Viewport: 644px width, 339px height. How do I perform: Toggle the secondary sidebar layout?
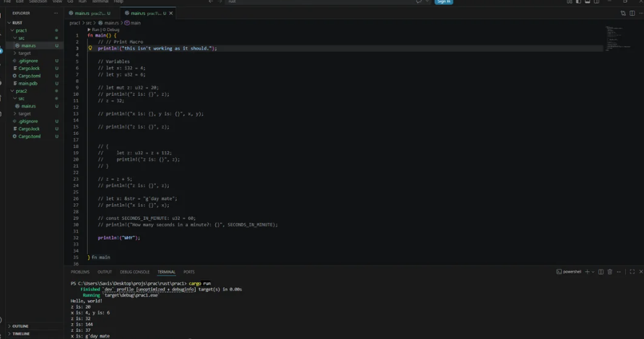coord(596,1)
